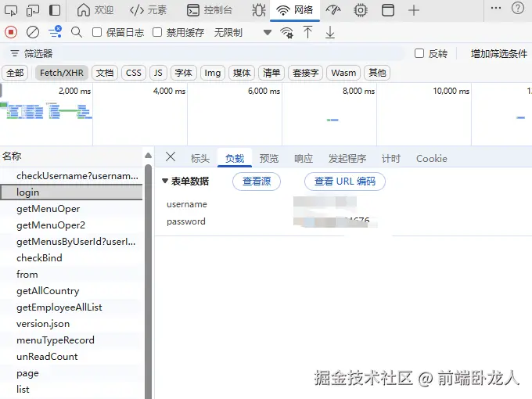532x399 pixels.
Task: Select the version.json request row
Action: (x=71, y=324)
